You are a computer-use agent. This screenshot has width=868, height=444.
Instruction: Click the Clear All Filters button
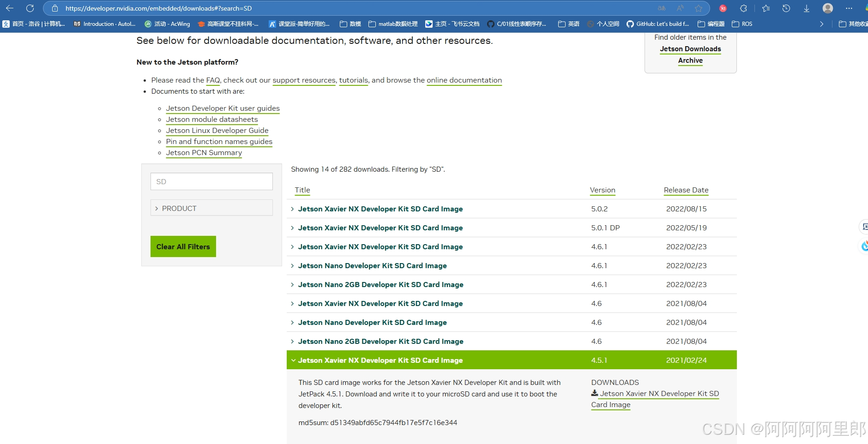click(183, 246)
